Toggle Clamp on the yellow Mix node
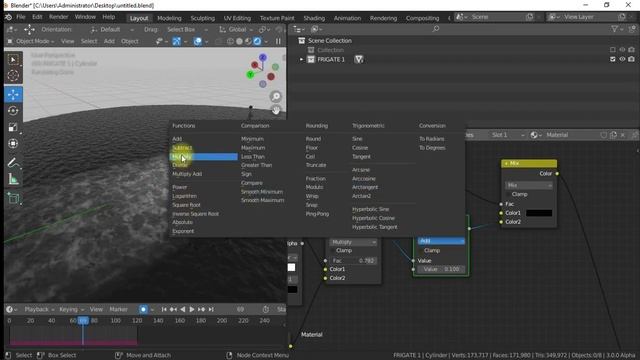Image resolution: width=640 pixels, height=360 pixels. 519,194
